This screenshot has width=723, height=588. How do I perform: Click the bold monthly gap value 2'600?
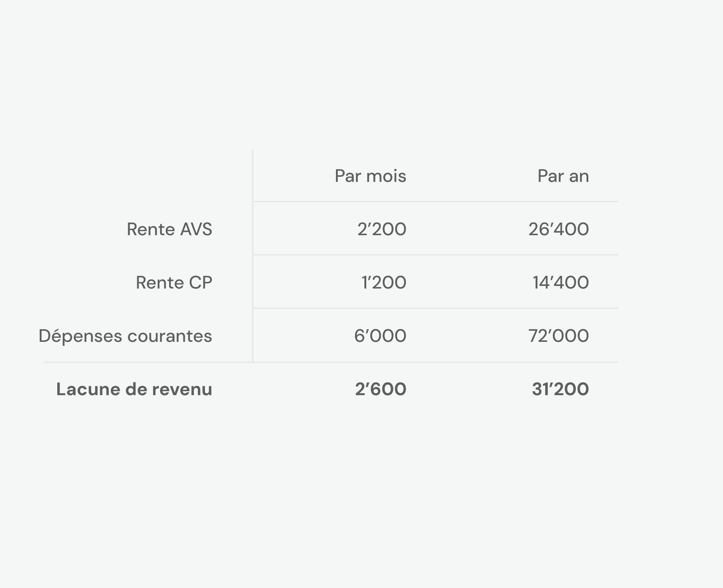pyautogui.click(x=380, y=389)
